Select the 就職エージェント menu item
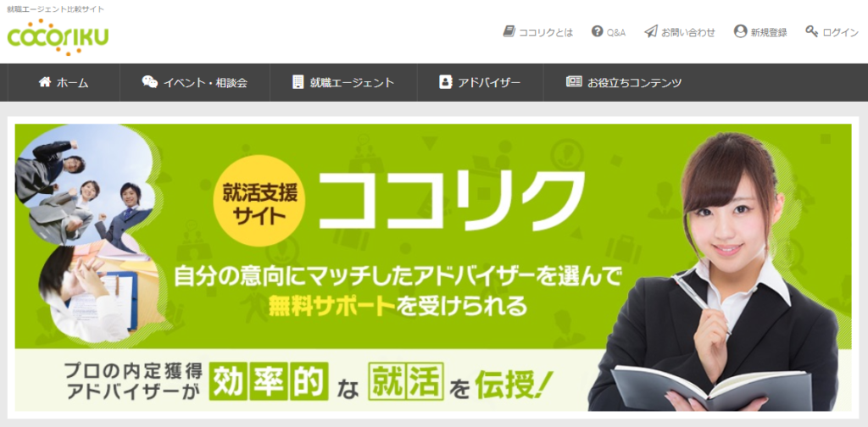This screenshot has width=868, height=427. click(x=344, y=82)
